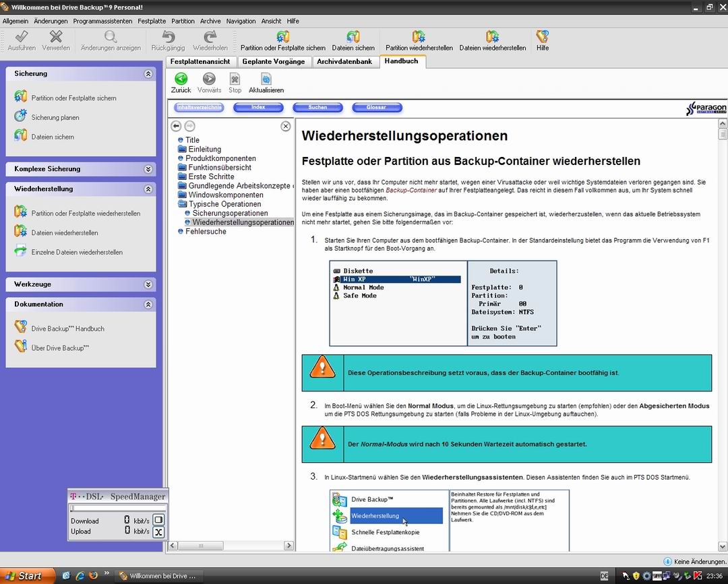
Task: Click Einzelne Dateien wiederherstellen sidebar icon
Action: point(20,251)
